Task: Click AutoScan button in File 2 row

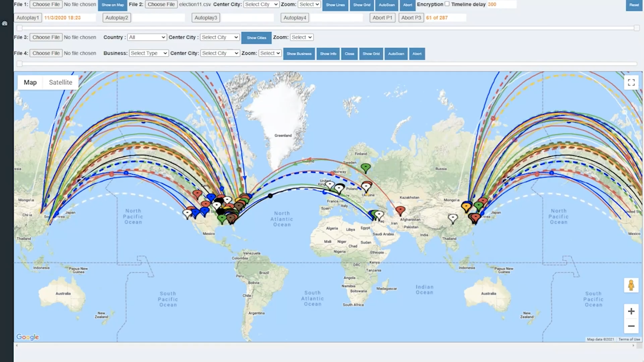Action: click(x=387, y=5)
